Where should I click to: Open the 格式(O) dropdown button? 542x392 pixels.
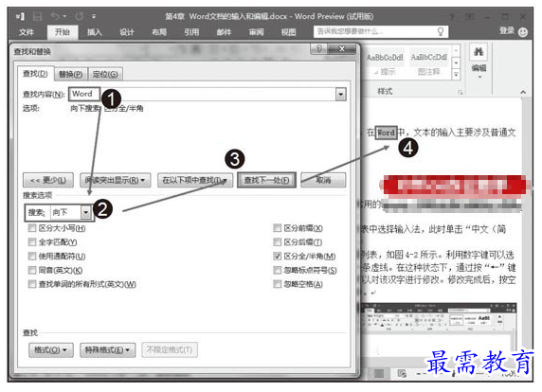tap(51, 349)
